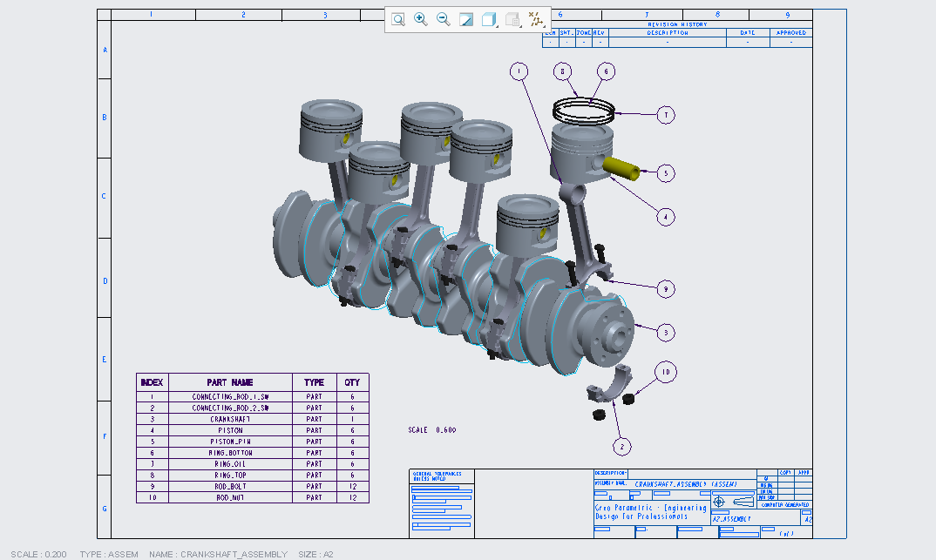Open the display style cube dropdown
The width and height of the screenshot is (936, 560).
pyautogui.click(x=490, y=19)
